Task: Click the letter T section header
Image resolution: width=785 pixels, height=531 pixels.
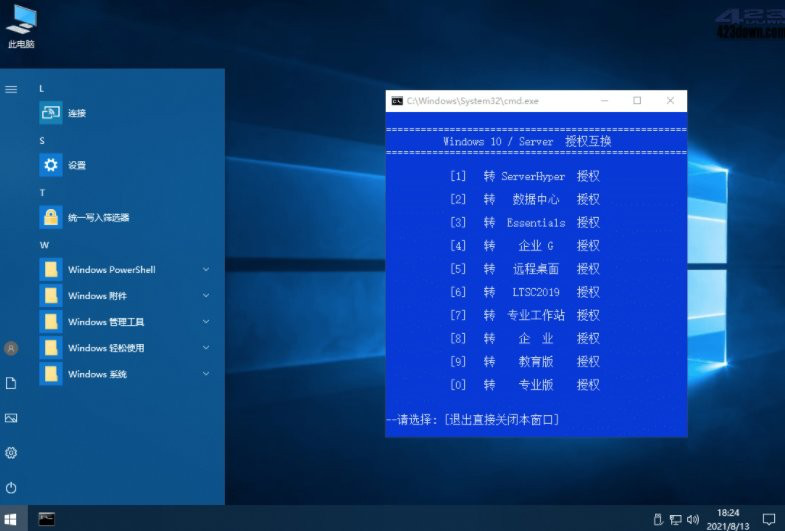Action: click(x=42, y=193)
